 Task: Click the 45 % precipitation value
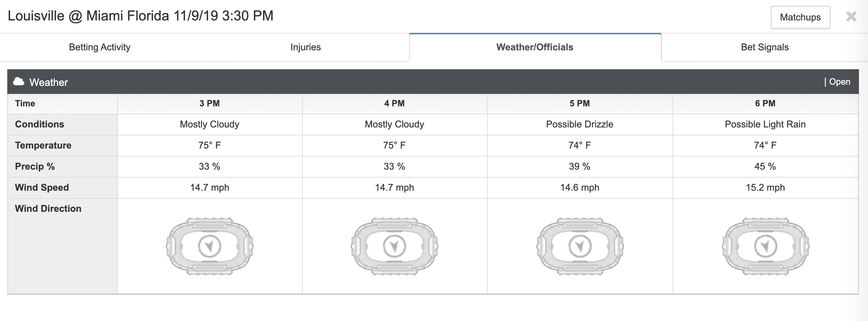pyautogui.click(x=765, y=166)
